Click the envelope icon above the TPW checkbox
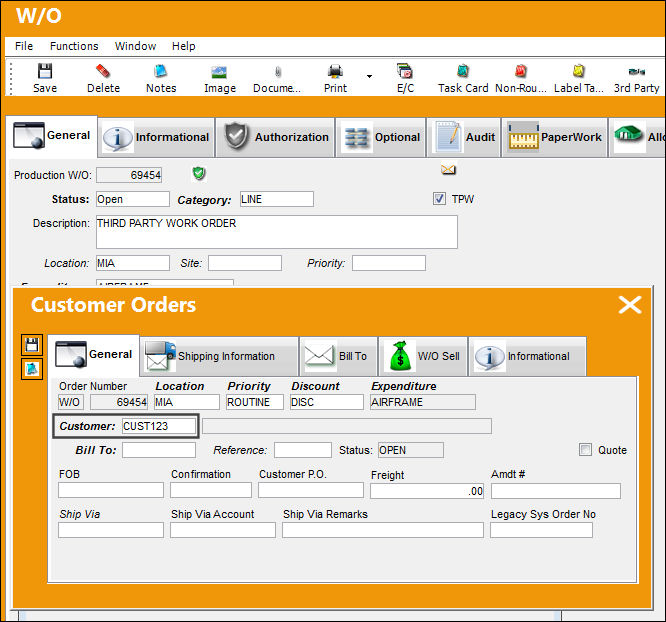This screenshot has width=666, height=622. click(448, 170)
